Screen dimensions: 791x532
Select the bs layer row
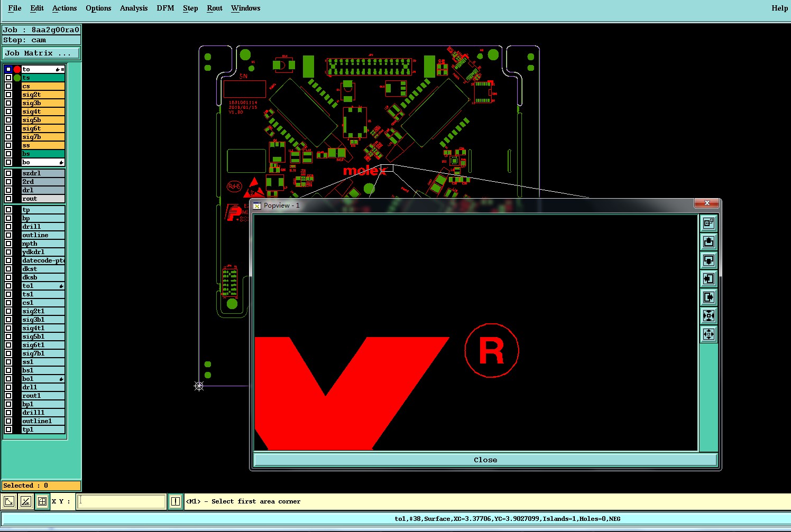pyautogui.click(x=43, y=154)
